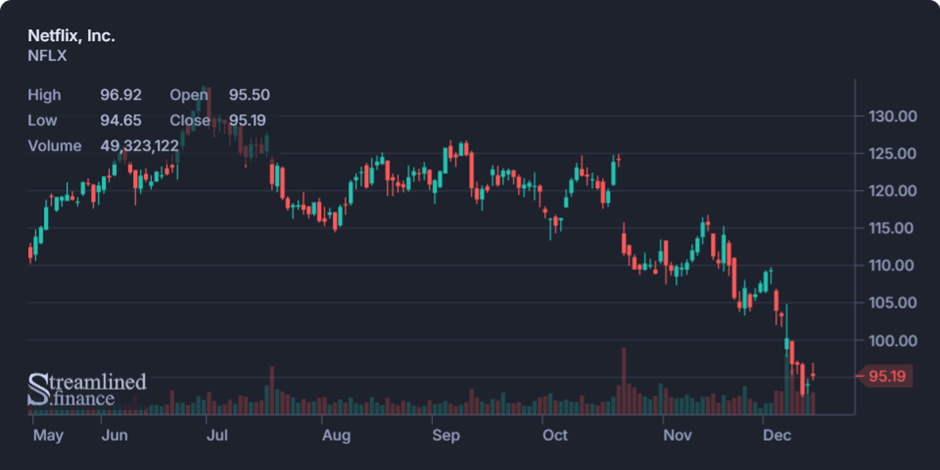
Task: Select the Close value 95.19
Action: tap(248, 120)
